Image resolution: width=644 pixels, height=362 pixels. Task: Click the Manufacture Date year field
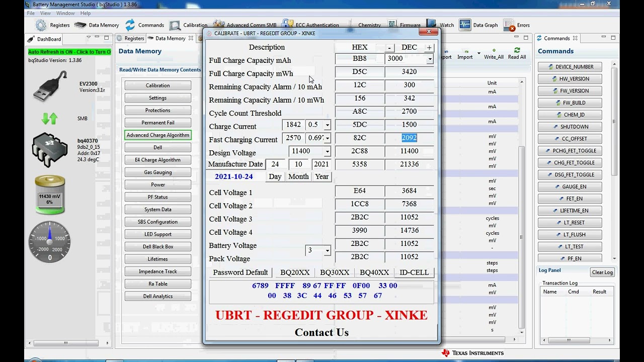pyautogui.click(x=321, y=164)
